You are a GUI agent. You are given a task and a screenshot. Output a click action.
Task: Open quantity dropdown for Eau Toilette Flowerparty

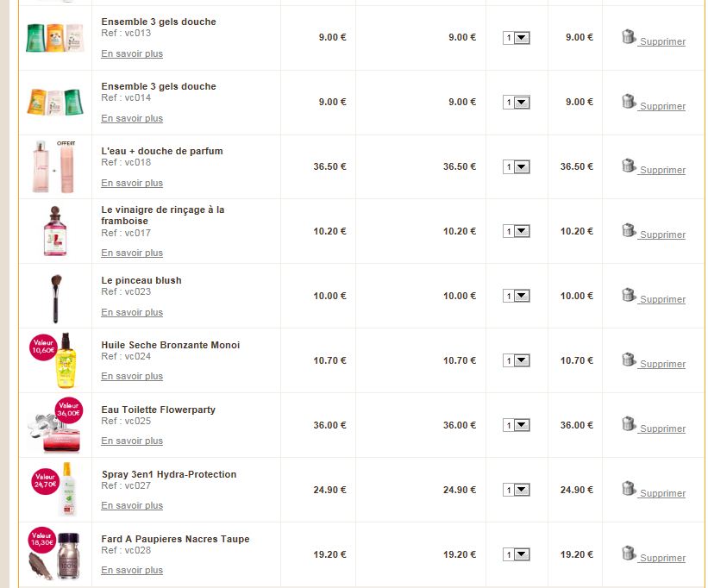tap(517, 426)
